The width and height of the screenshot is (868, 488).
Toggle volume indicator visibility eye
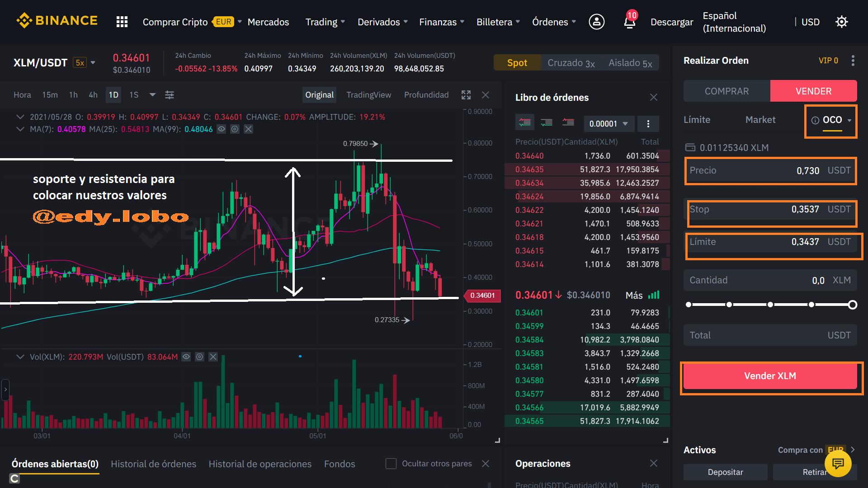click(x=186, y=357)
